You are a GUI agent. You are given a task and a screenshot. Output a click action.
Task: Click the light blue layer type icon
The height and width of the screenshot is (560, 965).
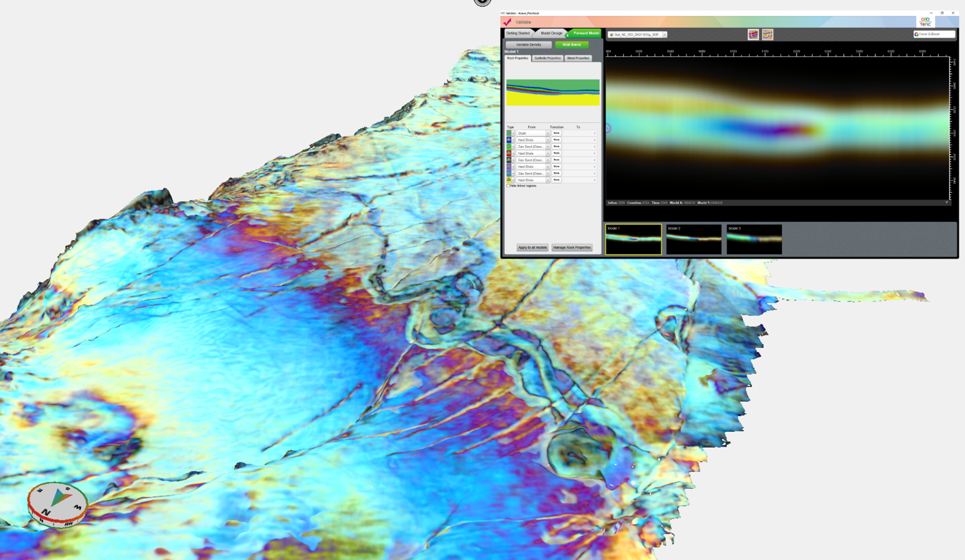[509, 173]
